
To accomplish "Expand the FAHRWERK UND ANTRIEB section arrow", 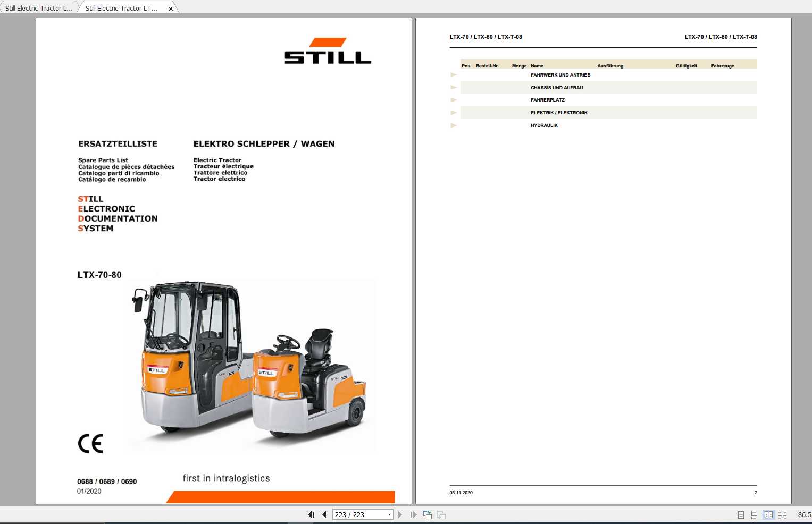I will 454,74.
